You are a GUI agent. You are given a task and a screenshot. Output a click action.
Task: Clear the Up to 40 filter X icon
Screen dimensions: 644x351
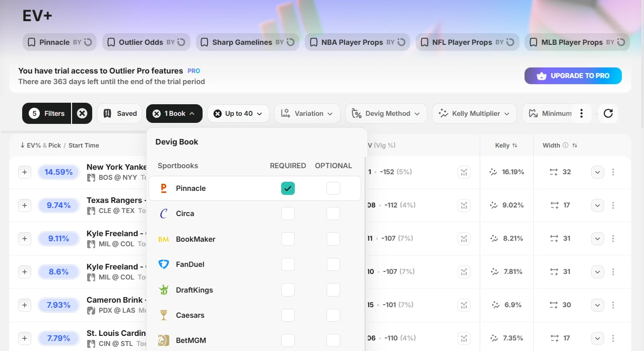pos(218,114)
